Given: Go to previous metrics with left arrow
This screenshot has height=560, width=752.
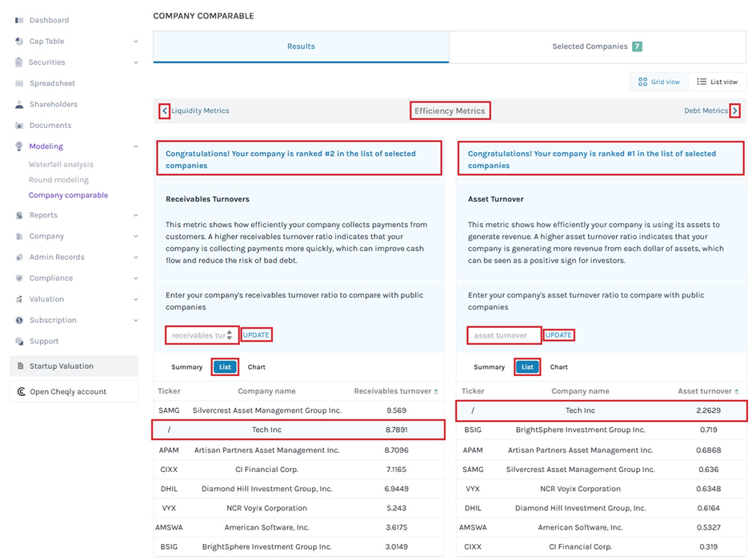Looking at the screenshot, I should point(164,111).
